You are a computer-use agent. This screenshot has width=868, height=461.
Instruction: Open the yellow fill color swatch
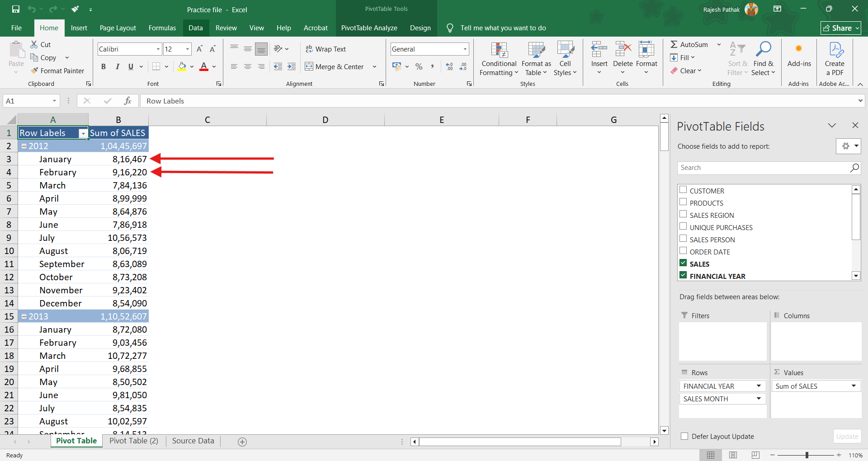(x=182, y=67)
